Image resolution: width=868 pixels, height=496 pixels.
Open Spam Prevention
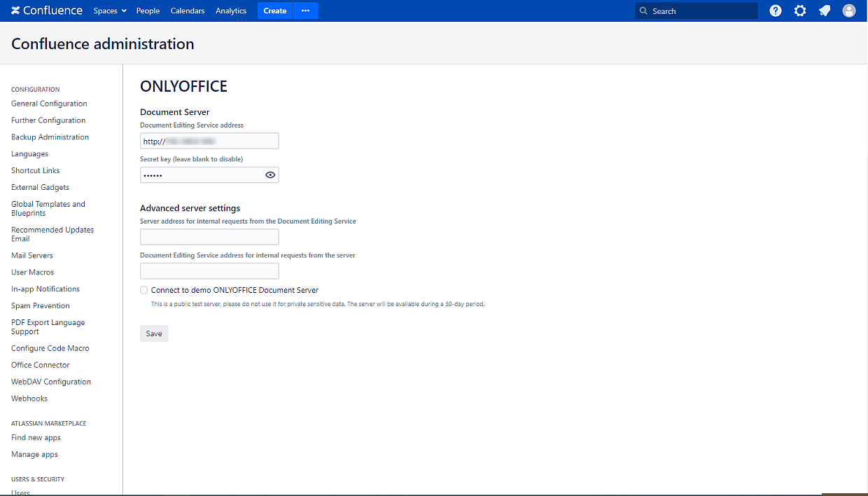[41, 306]
